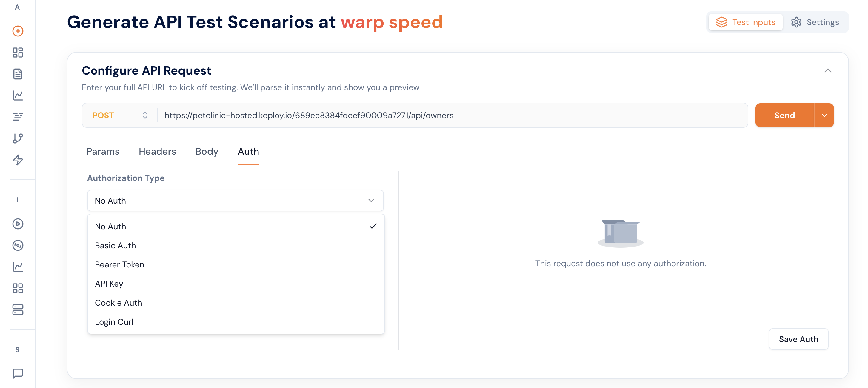Collapse the Configure API Request panel
Screen dimensions: 868x388
[x=828, y=71]
